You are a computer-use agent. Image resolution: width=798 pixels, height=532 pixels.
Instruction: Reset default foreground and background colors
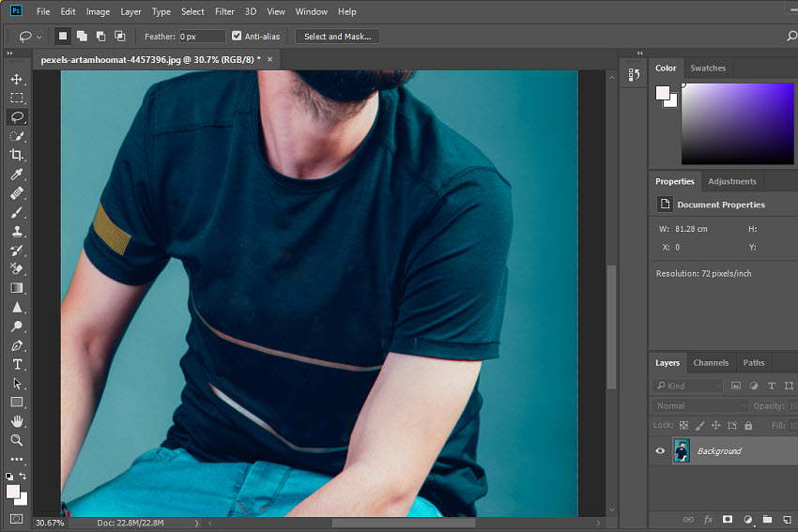coord(9,477)
